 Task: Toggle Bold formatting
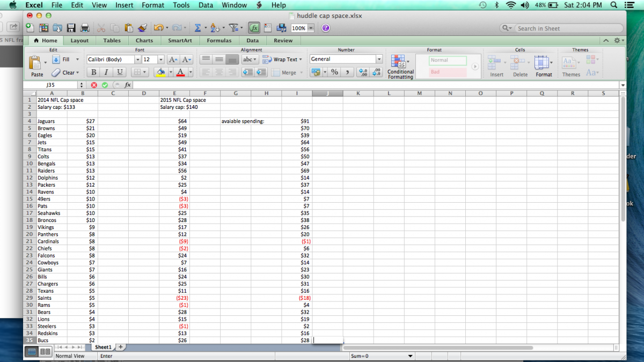(x=93, y=72)
